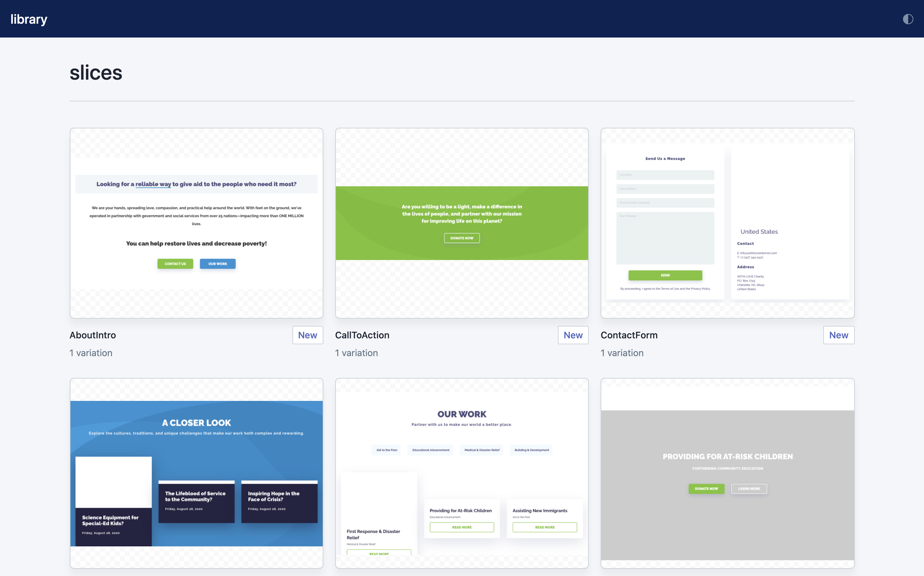Click the New badge beside AboutIntro
Image resolution: width=924 pixels, height=576 pixels.
pos(307,335)
